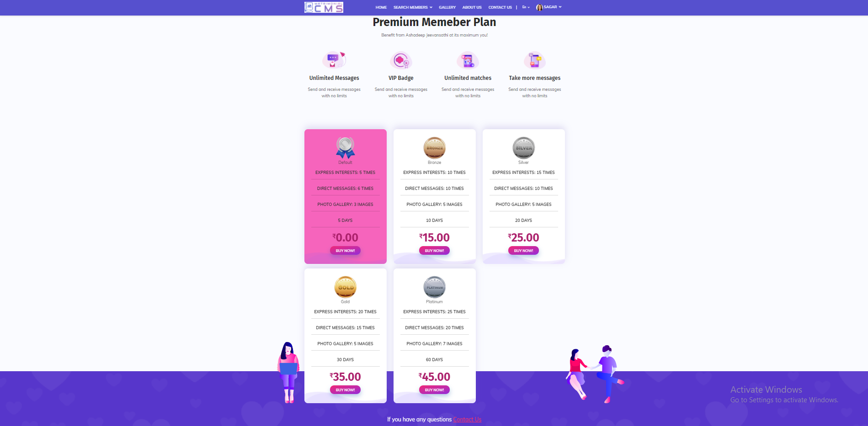Click the VIP Badge feature icon
868x426 pixels.
[x=401, y=60]
